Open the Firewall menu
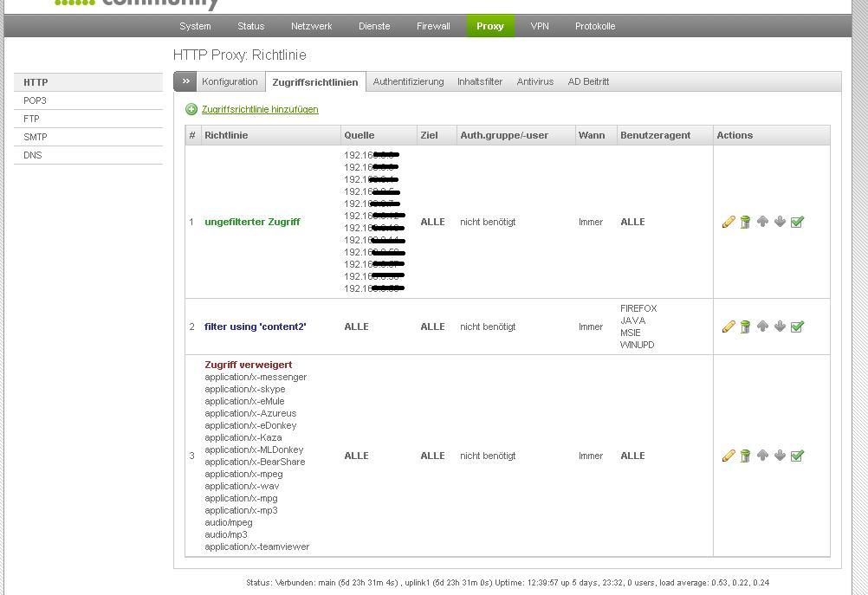This screenshot has height=595, width=868. click(433, 26)
